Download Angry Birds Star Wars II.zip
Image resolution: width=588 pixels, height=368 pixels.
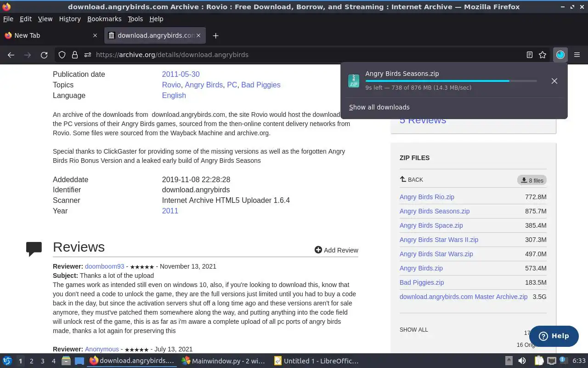click(439, 240)
